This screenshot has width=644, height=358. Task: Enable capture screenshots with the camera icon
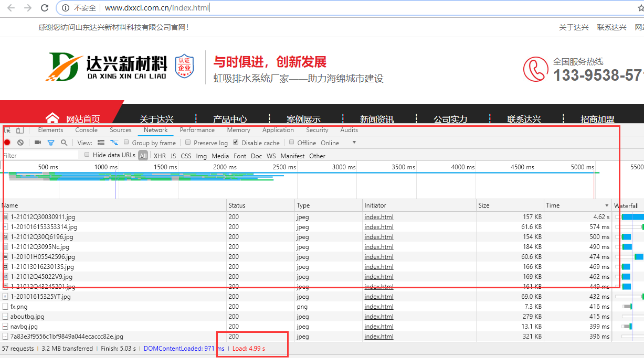(37, 143)
